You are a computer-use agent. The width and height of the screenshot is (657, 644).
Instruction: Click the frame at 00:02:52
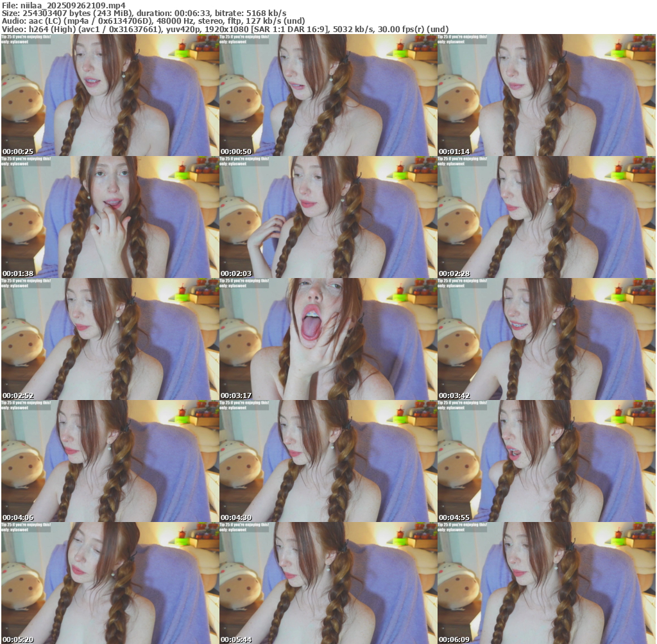coord(110,339)
